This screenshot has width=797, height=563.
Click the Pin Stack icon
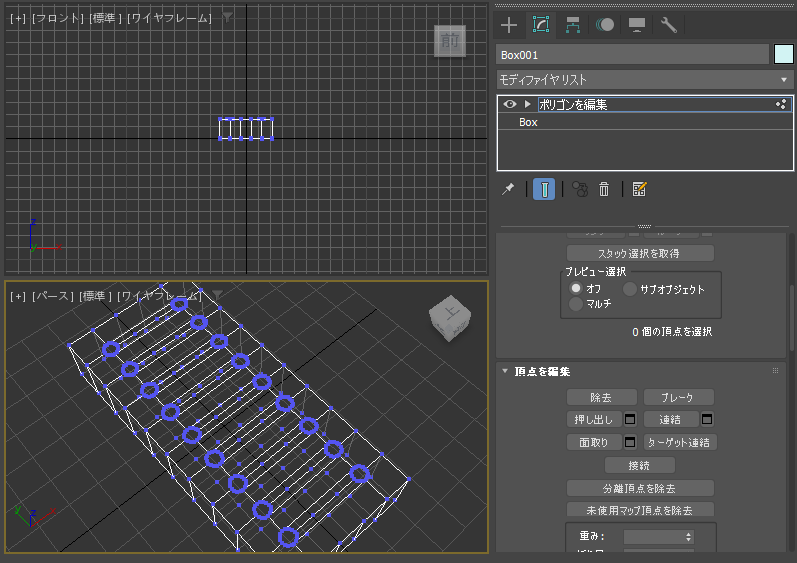(508, 189)
